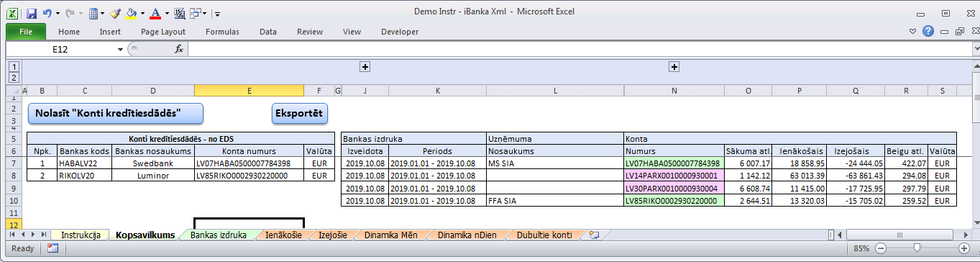Open the Name Box dropdown arrow
The width and height of the screenshot is (980, 262).
pyautogui.click(x=120, y=50)
